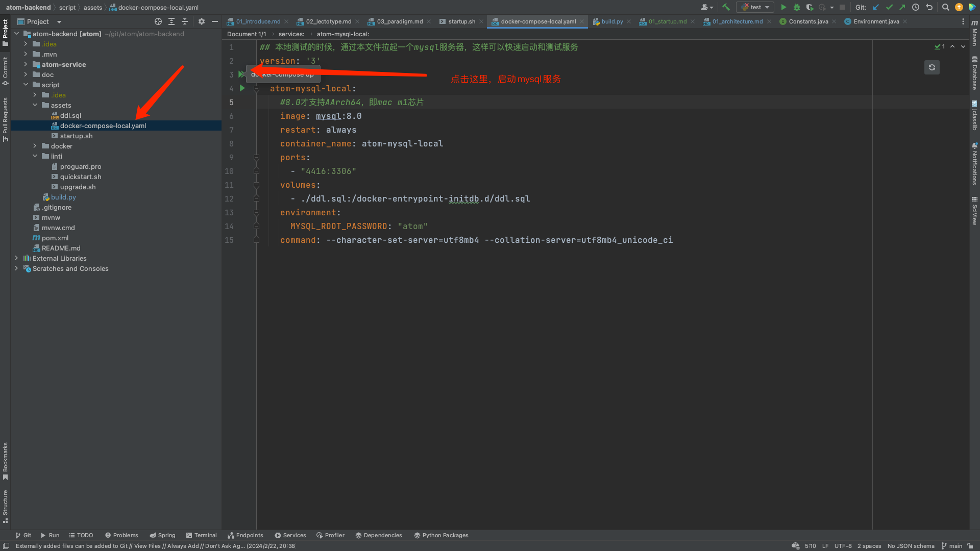
Task: Open the Git tool window at bottom
Action: tap(23, 535)
